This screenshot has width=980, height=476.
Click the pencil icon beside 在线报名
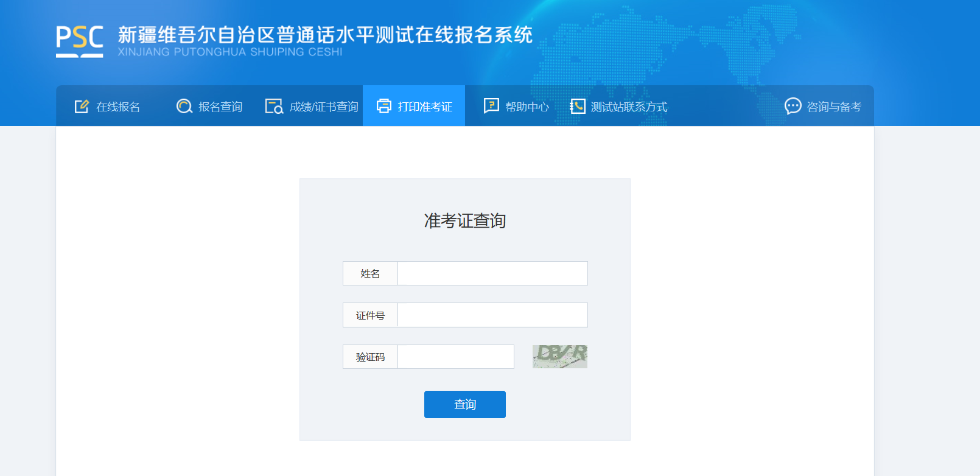click(x=82, y=107)
